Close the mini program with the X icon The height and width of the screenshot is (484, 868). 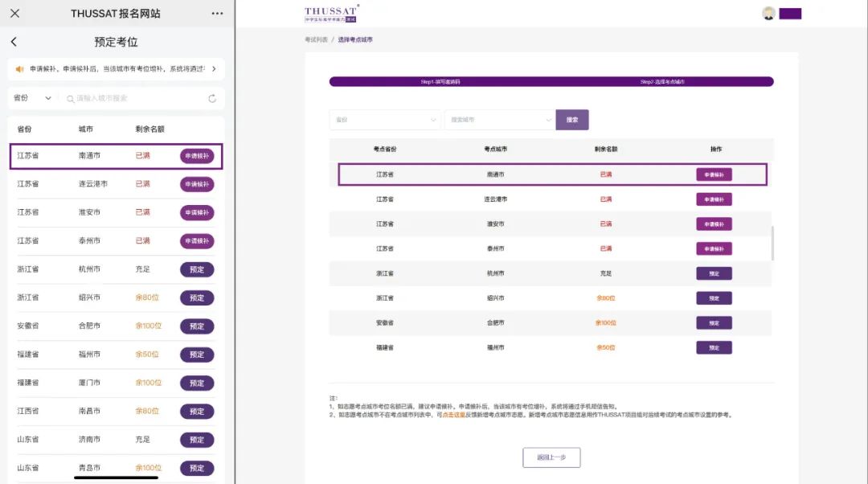pyautogui.click(x=14, y=13)
